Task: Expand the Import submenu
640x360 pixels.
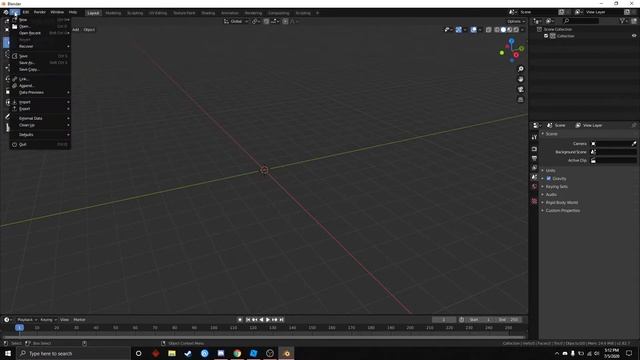Action: tap(40, 102)
